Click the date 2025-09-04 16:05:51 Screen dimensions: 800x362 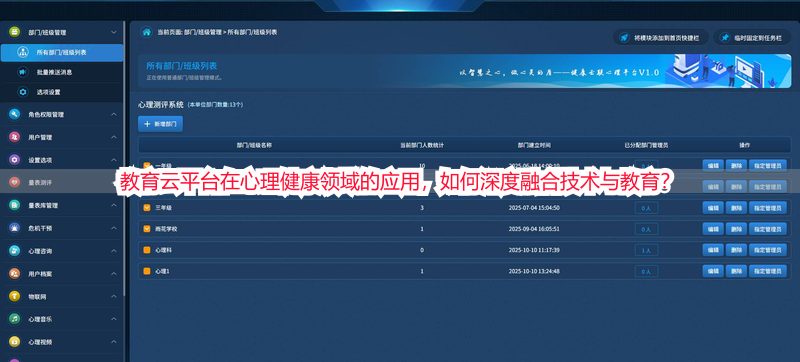[x=534, y=229]
